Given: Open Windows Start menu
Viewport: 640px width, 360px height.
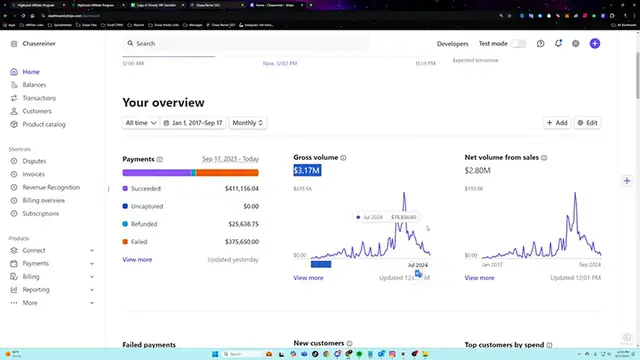Looking at the screenshot, I should coord(215,354).
